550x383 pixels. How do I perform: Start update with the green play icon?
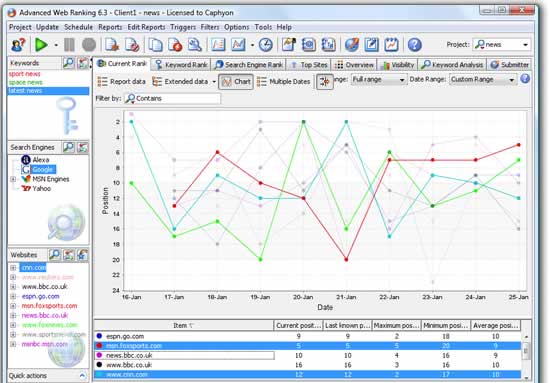pos(41,45)
